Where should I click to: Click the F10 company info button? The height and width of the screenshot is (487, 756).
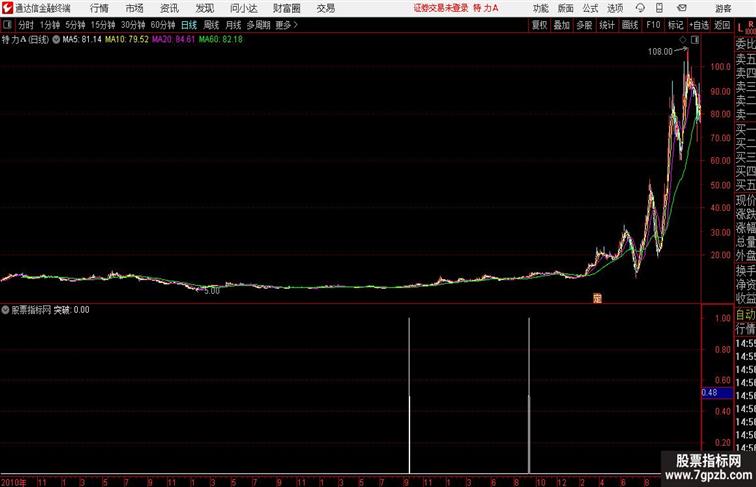653,25
